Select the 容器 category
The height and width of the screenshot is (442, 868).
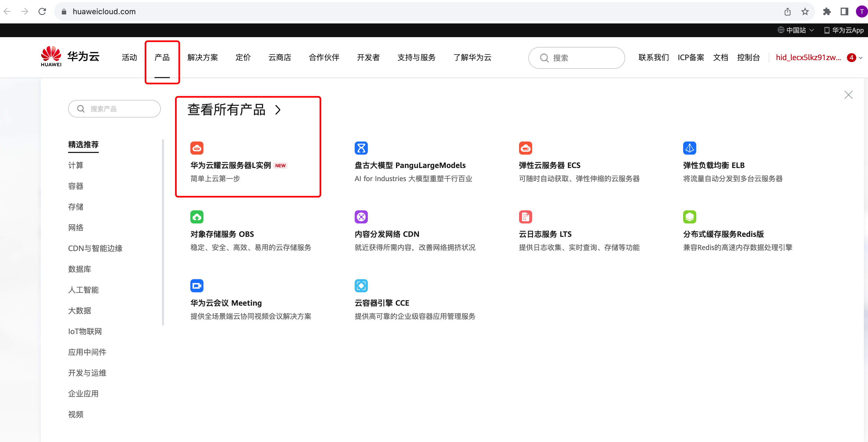75,186
